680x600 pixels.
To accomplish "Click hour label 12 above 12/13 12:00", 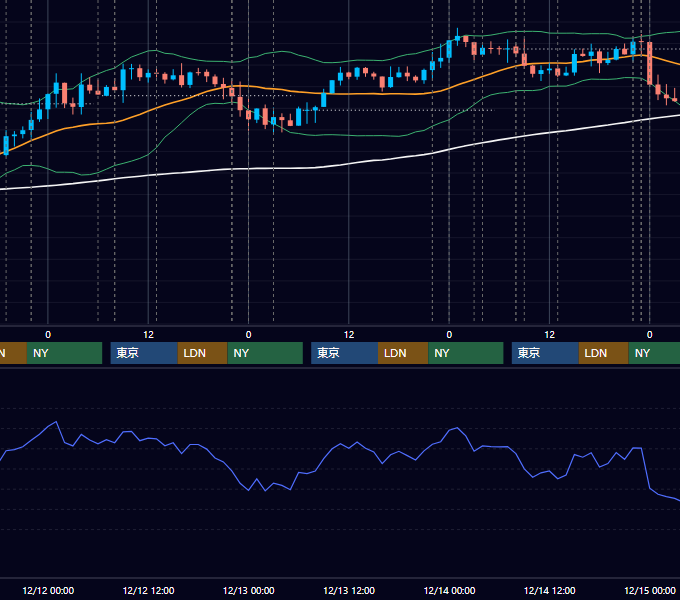I will coord(349,335).
